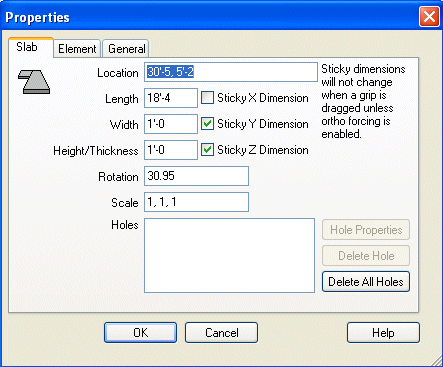Viewport: 443px width, 367px height.
Task: Uncheck the Sticky Z Dimension checkbox
Action: (x=207, y=150)
